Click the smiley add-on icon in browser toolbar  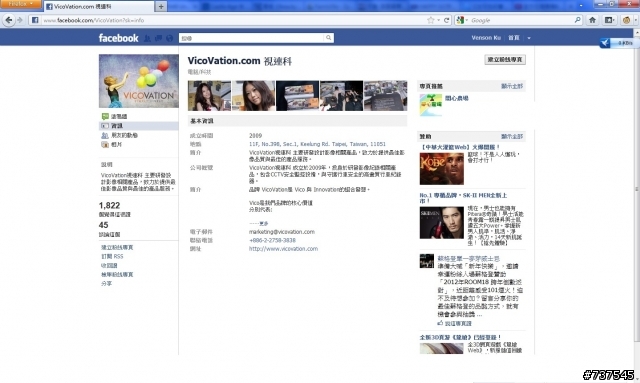tap(627, 20)
